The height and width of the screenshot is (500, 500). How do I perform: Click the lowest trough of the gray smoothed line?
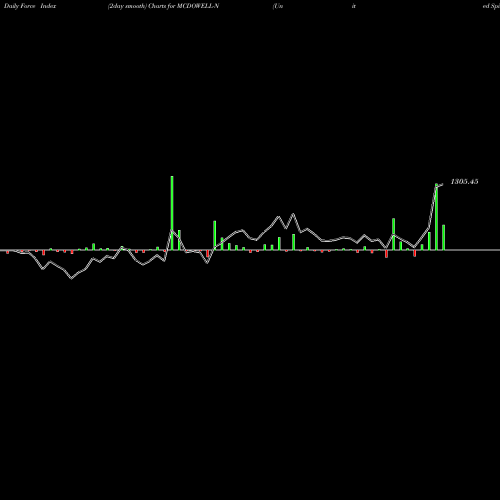click(72, 278)
